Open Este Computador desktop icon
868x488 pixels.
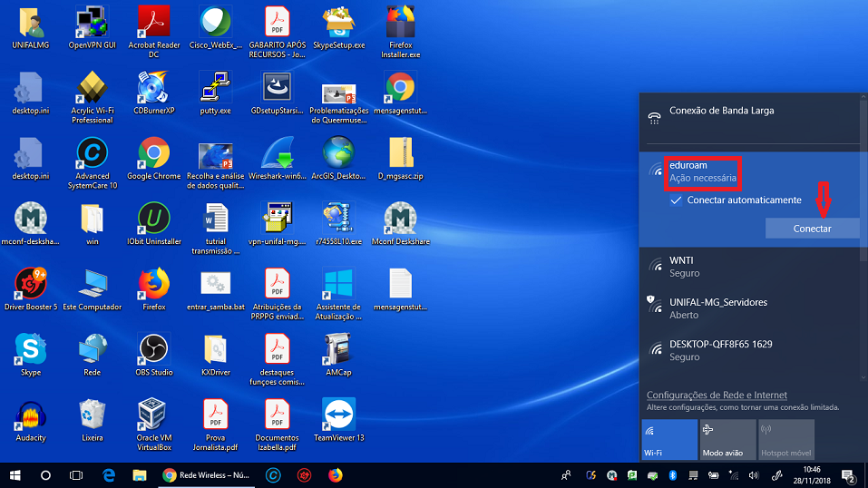[x=92, y=289]
